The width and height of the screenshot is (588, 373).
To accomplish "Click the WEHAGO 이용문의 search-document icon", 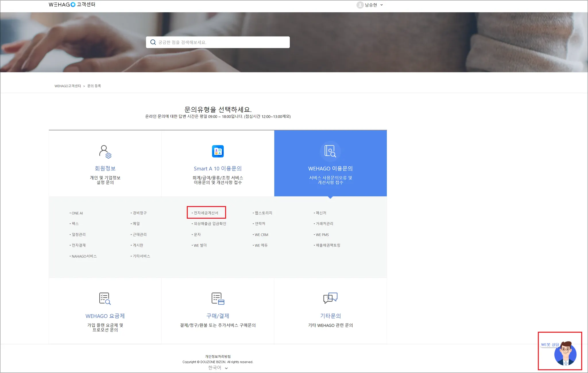I will [330, 151].
